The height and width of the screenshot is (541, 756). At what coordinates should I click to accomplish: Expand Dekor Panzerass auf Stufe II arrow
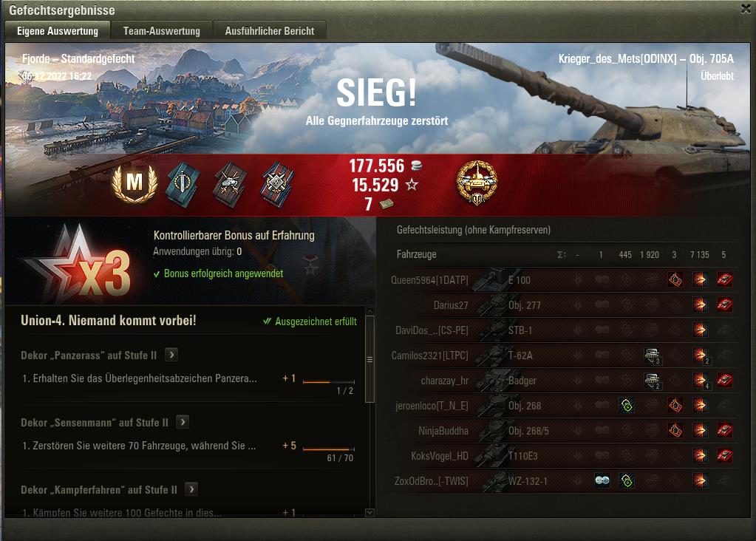point(171,355)
